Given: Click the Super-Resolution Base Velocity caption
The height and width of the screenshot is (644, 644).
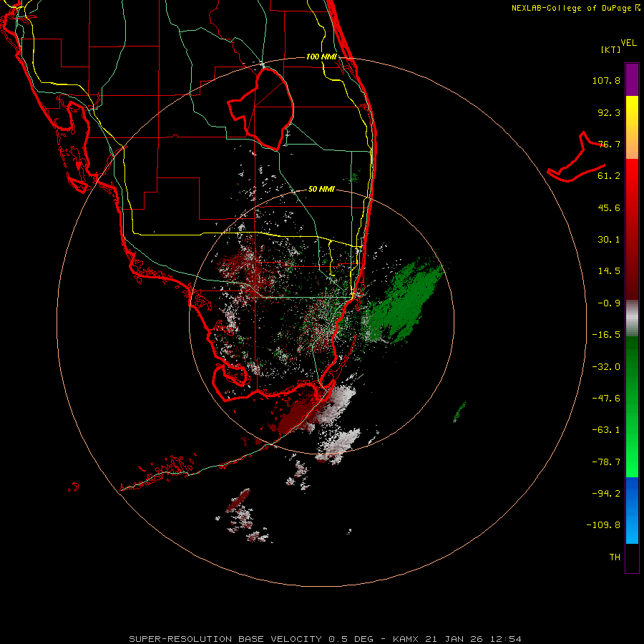Looking at the screenshot, I should pos(326,639).
